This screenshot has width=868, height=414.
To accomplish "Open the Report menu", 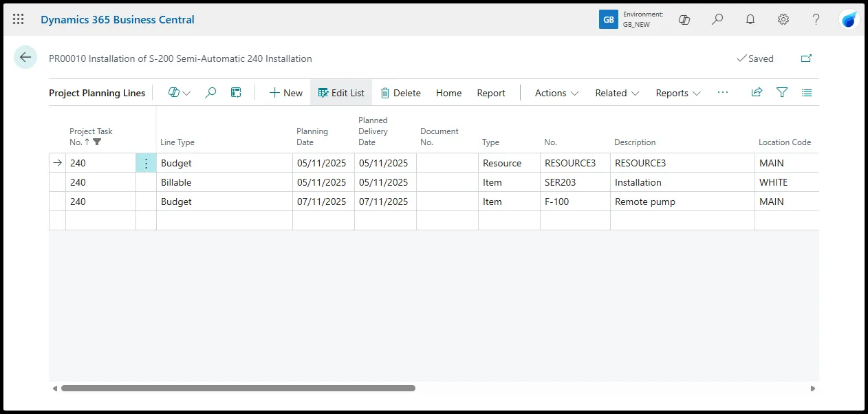I will (491, 93).
